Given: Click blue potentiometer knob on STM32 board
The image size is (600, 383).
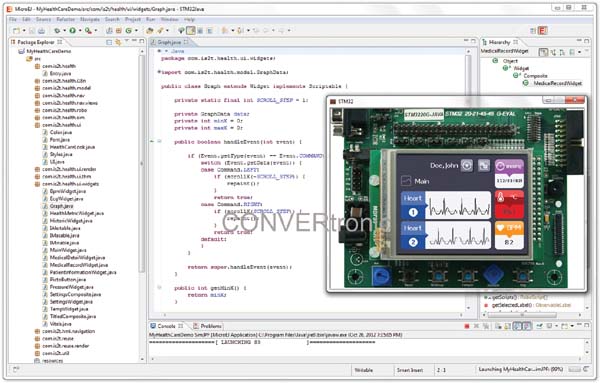Looking at the screenshot, I should [x=382, y=275].
